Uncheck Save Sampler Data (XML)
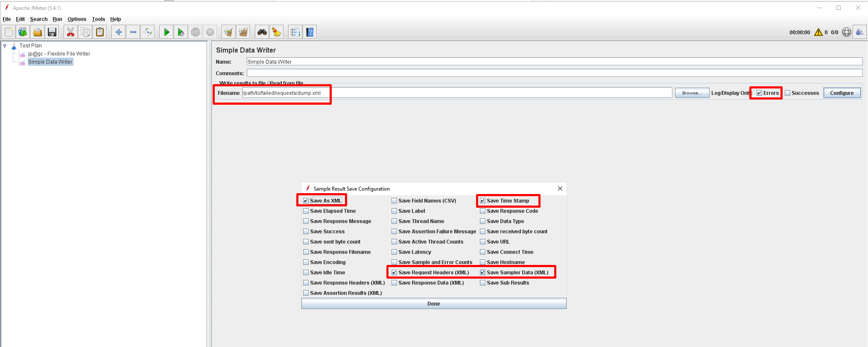Image resolution: width=868 pixels, height=347 pixels. 482,273
